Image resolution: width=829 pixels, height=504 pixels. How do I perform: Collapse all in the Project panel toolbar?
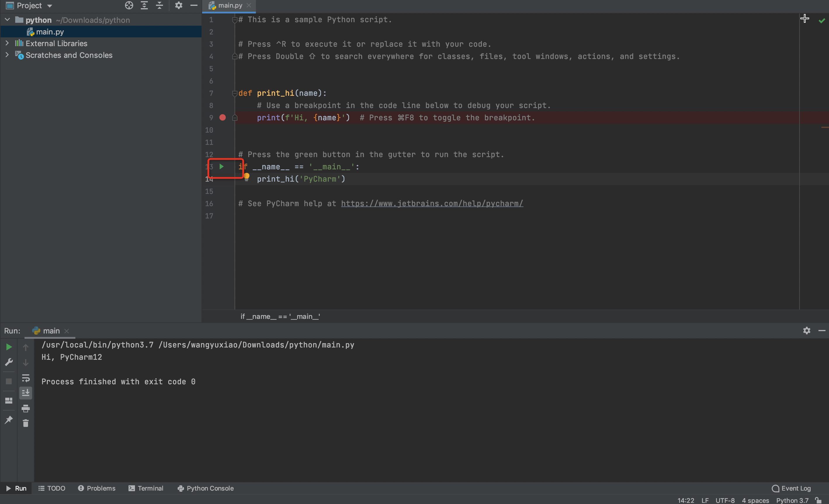click(159, 5)
